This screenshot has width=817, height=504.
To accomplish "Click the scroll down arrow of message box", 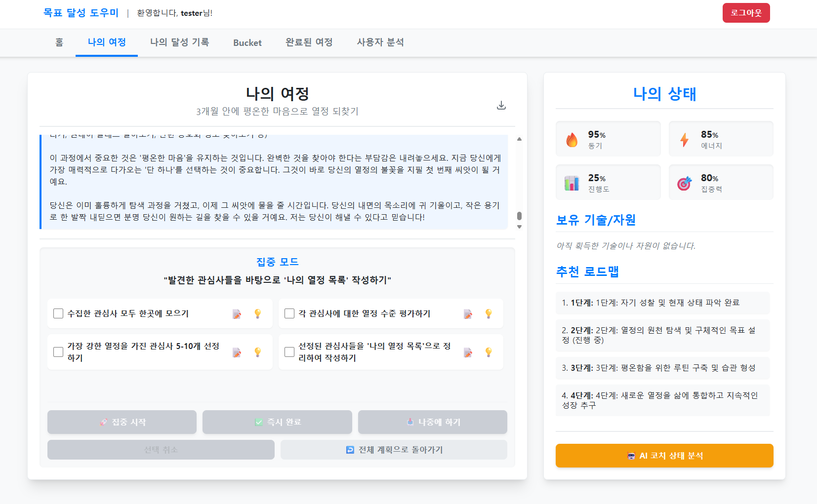I will pos(519,227).
